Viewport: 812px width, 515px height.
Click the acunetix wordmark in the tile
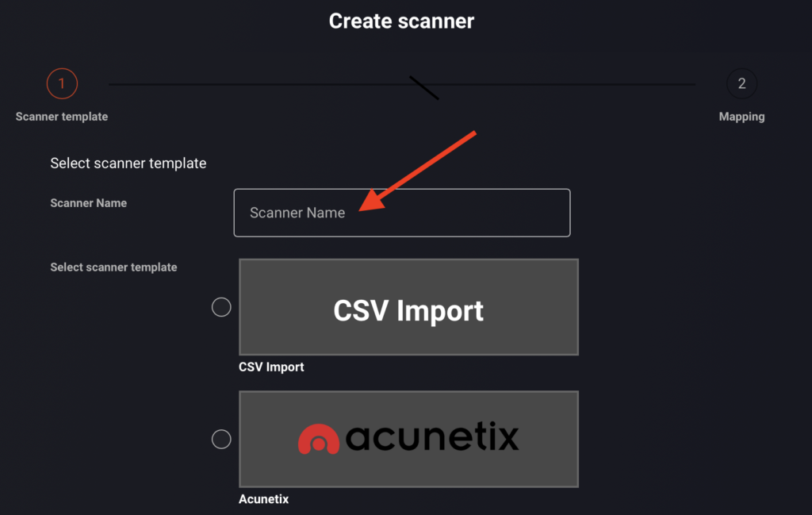(432, 436)
